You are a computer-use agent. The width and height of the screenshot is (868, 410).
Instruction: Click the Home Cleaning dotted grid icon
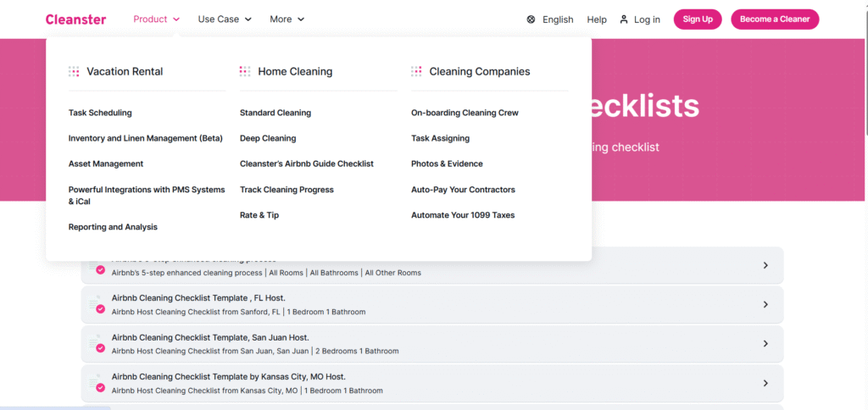(x=245, y=71)
